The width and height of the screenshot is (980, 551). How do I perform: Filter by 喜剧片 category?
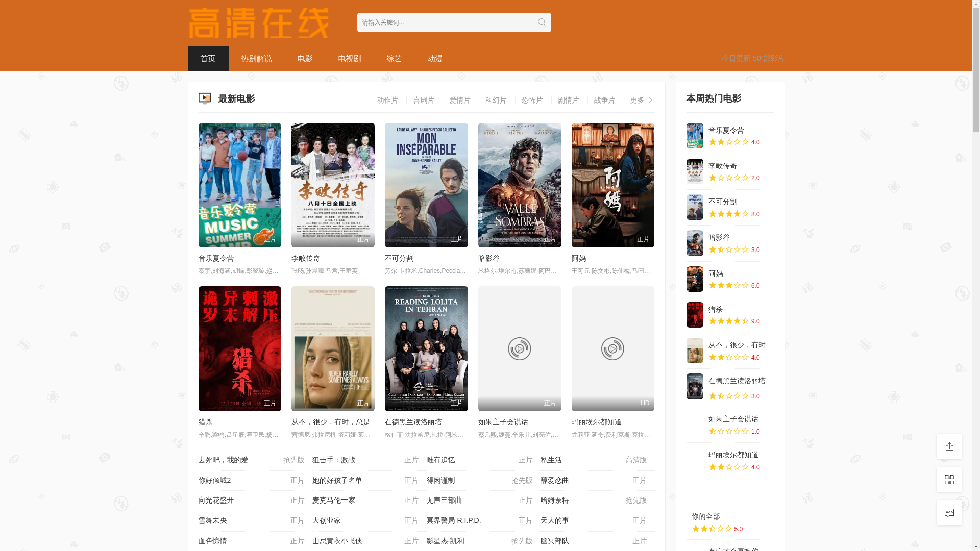424,100
